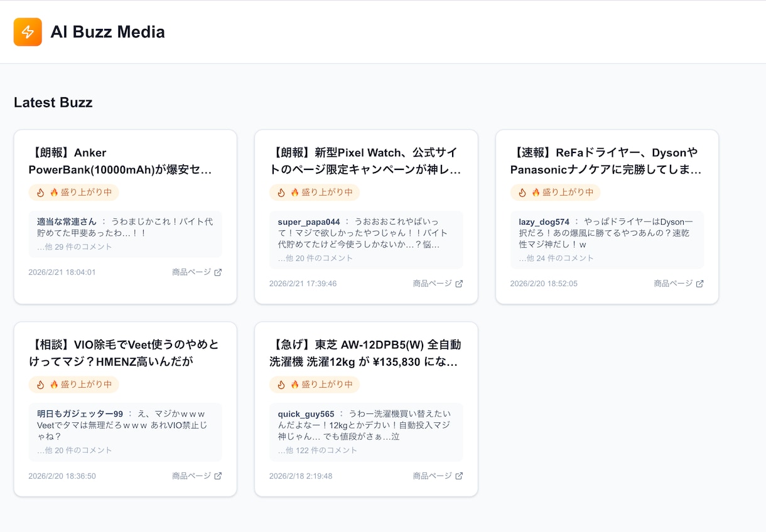
Task: Open 商品ページ link on Anker card
Action: (197, 272)
